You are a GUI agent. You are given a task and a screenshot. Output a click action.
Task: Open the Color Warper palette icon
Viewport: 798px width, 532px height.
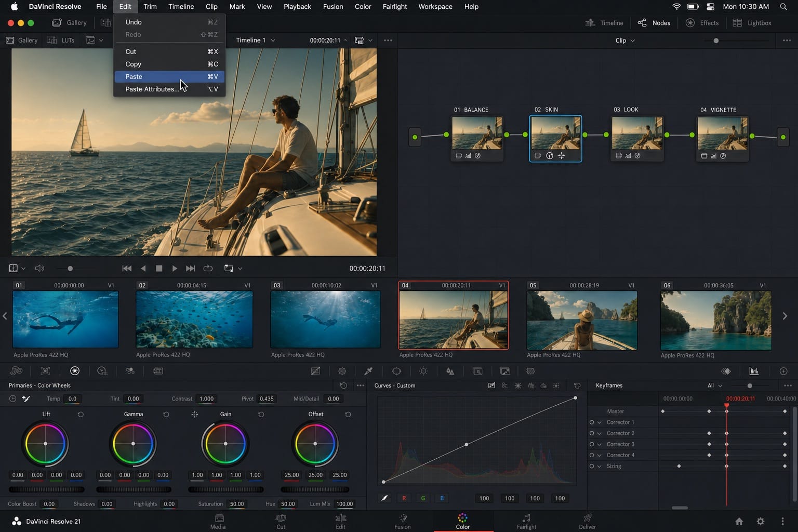tap(342, 371)
